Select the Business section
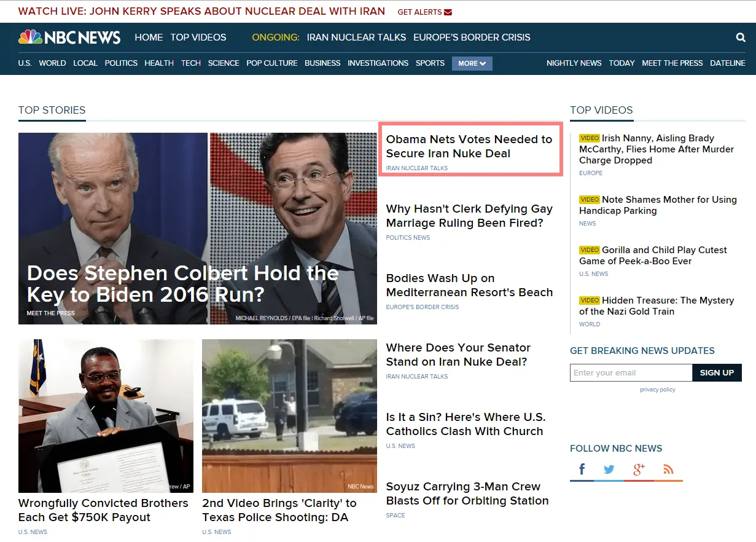The height and width of the screenshot is (542, 756). tap(322, 63)
